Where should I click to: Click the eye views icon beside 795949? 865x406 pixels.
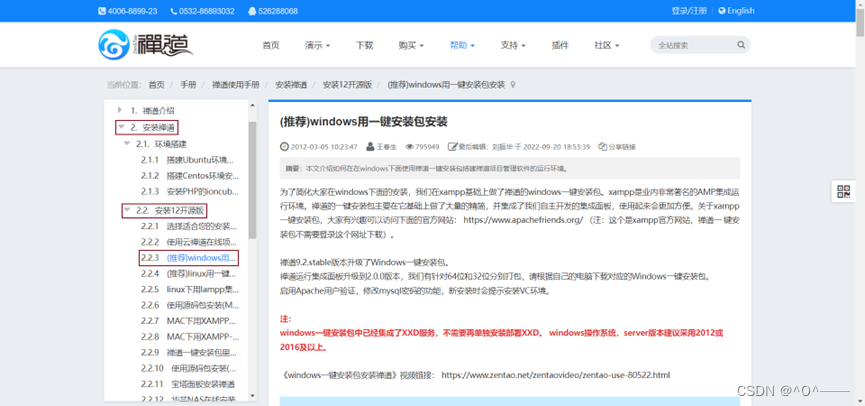409,147
